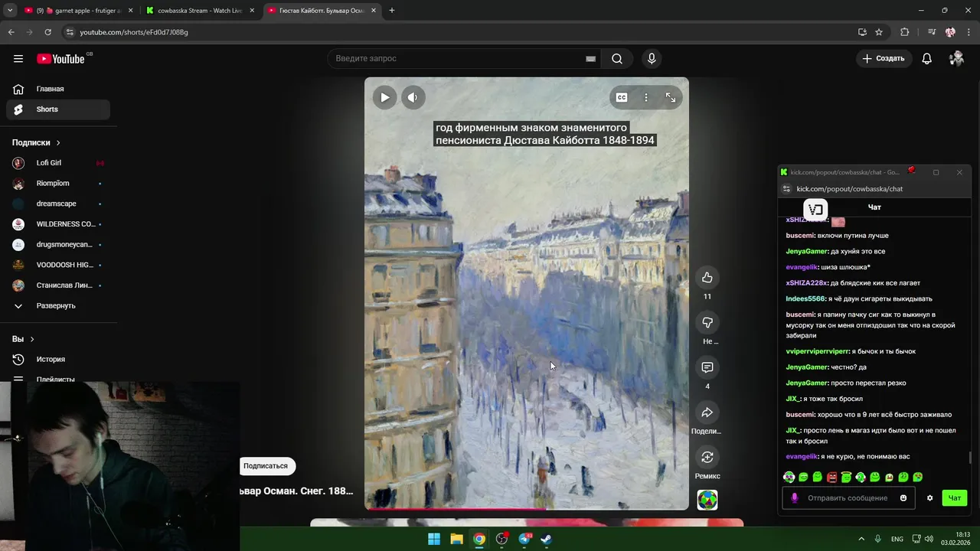This screenshot has width=980, height=551.
Task: Open the Windows Start menu
Action: pyautogui.click(x=434, y=539)
